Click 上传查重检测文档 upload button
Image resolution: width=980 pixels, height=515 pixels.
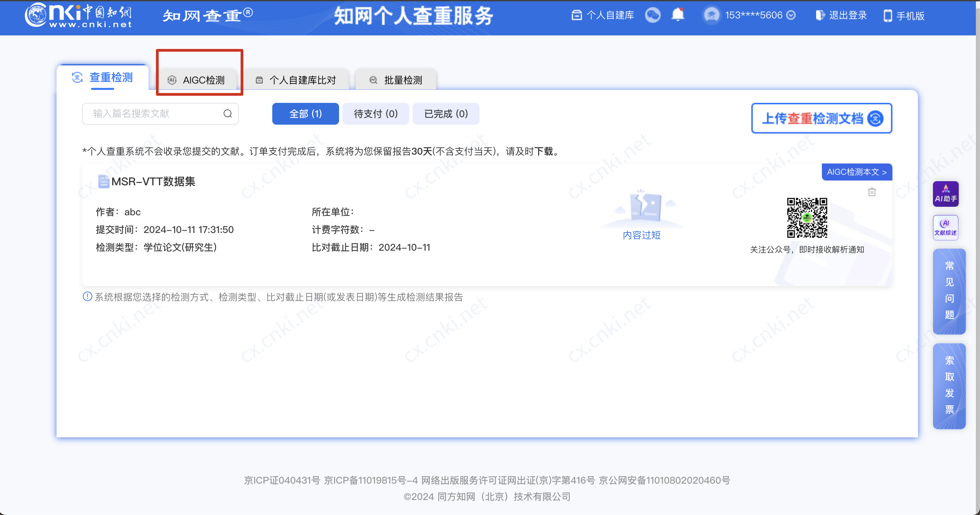(821, 118)
